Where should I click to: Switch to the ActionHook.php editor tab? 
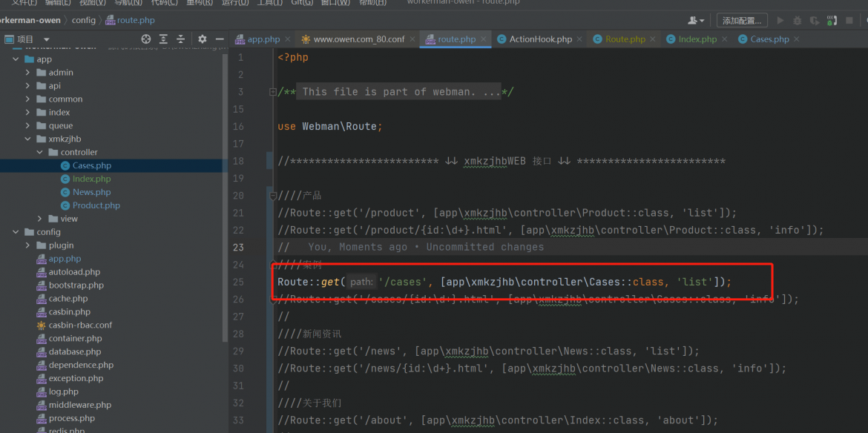[x=534, y=39]
